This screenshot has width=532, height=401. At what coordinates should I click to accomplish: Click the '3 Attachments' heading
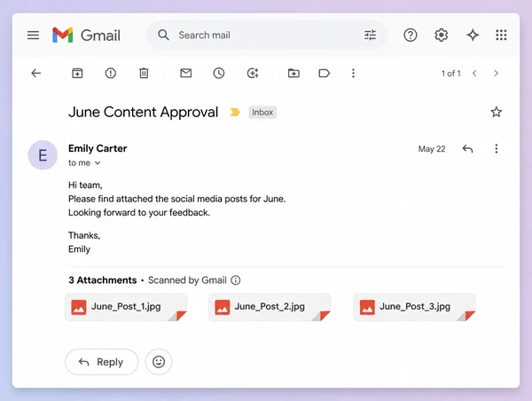[x=103, y=280]
